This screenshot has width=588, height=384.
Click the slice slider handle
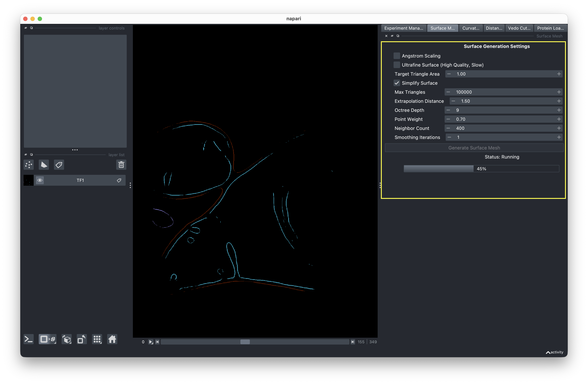[245, 342]
